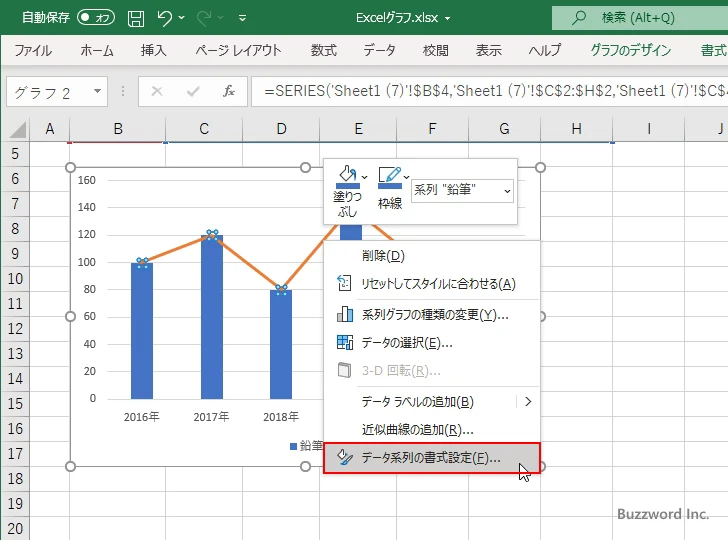Open the 枠線 outline dropdown arrow
The width and height of the screenshot is (728, 540).
click(x=407, y=177)
